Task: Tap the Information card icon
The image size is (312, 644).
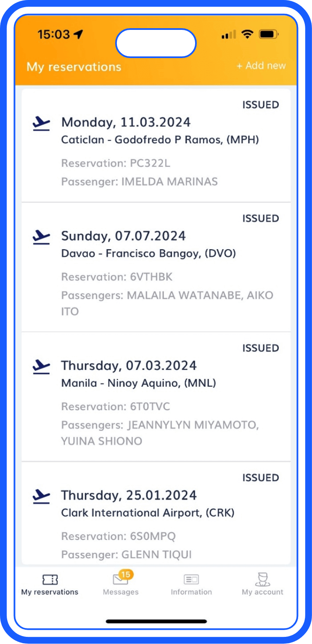Action: tap(191, 580)
